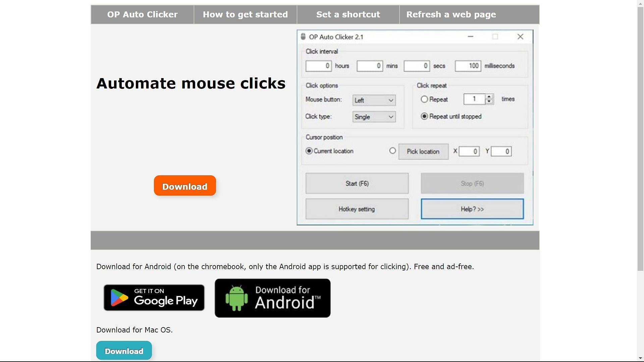This screenshot has width=644, height=362.
Task: Click the Stop (F6) button
Action: pyautogui.click(x=472, y=183)
